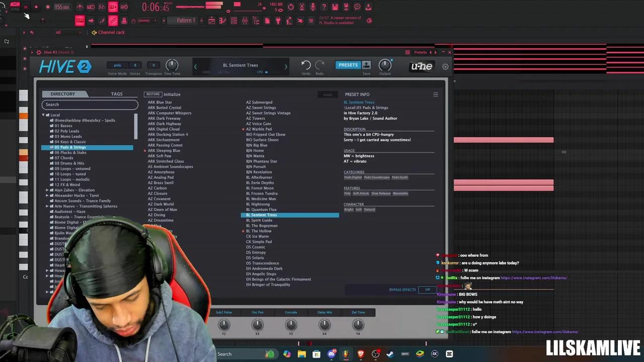644x362 pixels.
Task: Open the Voice Mode poly selector
Action: (x=117, y=65)
